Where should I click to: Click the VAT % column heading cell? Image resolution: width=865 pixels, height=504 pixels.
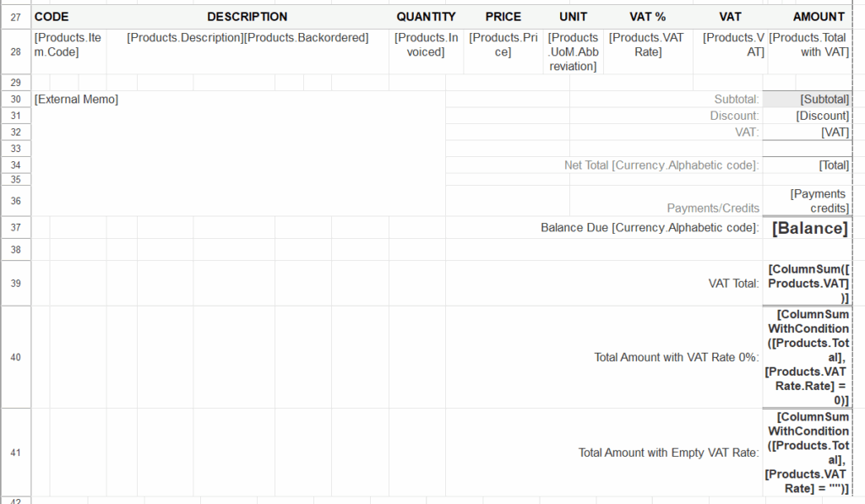pyautogui.click(x=648, y=17)
